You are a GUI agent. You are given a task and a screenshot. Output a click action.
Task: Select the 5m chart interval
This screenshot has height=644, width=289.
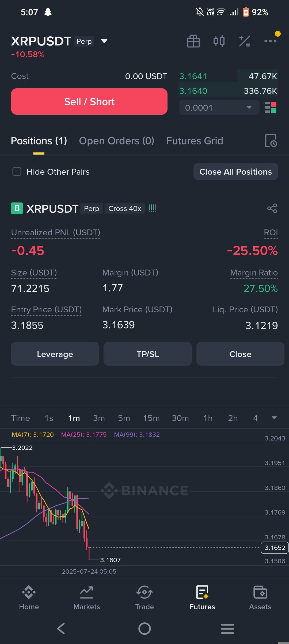point(124,418)
